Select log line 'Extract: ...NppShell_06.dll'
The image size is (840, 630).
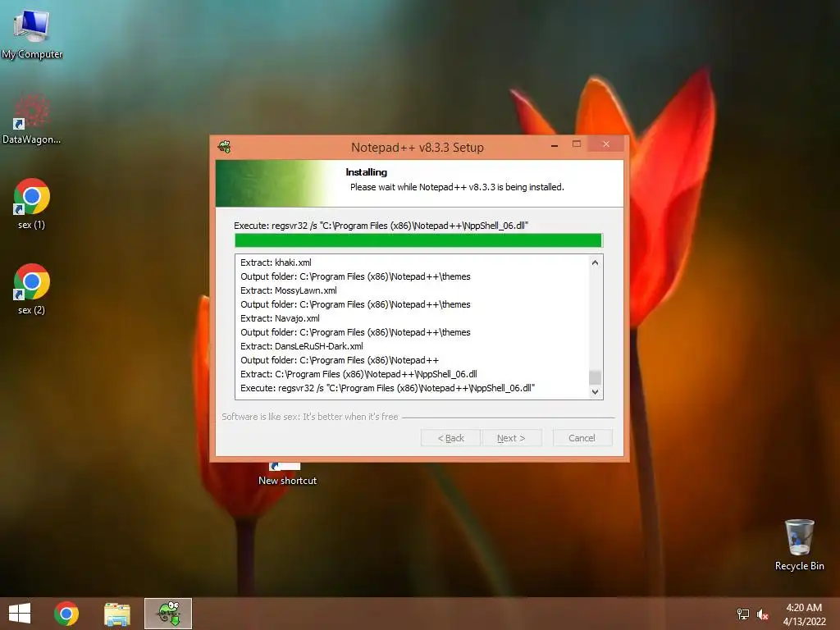coord(359,374)
